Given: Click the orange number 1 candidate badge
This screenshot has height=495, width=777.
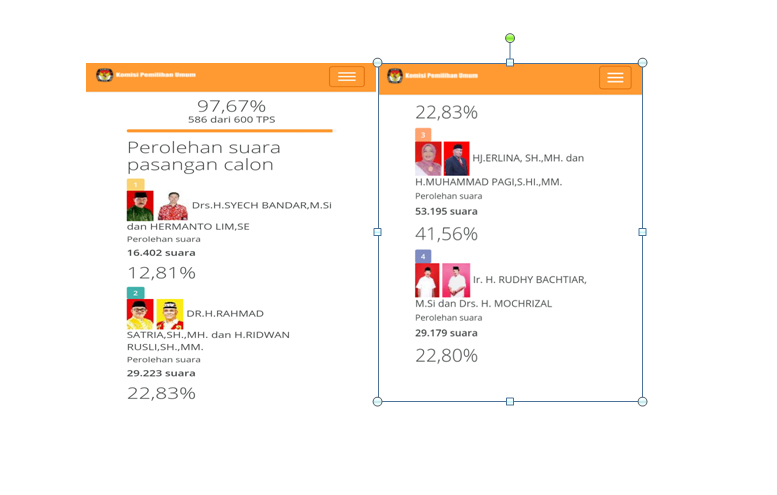Looking at the screenshot, I should pos(135,184).
